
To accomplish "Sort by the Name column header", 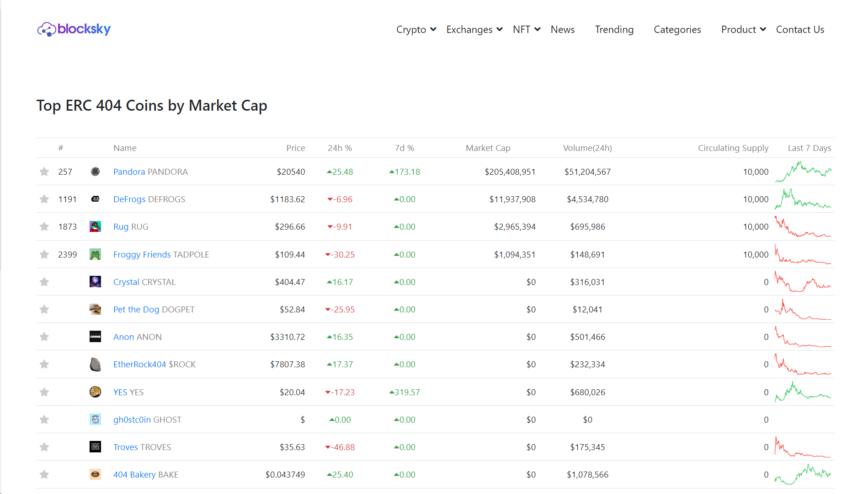I will tap(125, 148).
